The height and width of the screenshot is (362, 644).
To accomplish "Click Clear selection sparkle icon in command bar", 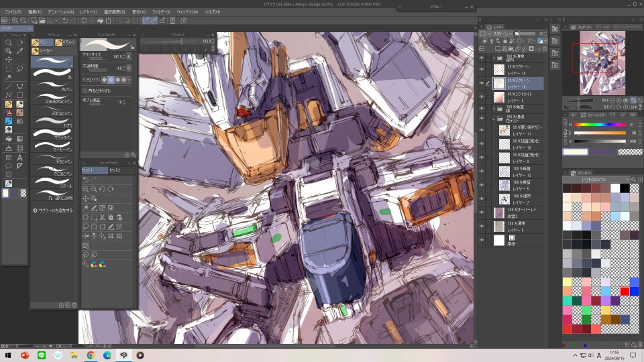I will coord(84,20).
